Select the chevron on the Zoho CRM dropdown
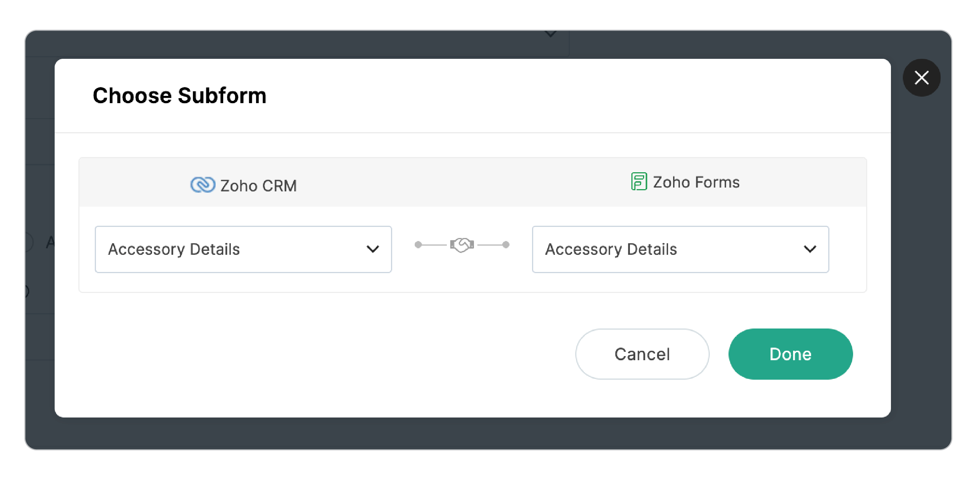Image resolution: width=980 pixels, height=479 pixels. [373, 249]
